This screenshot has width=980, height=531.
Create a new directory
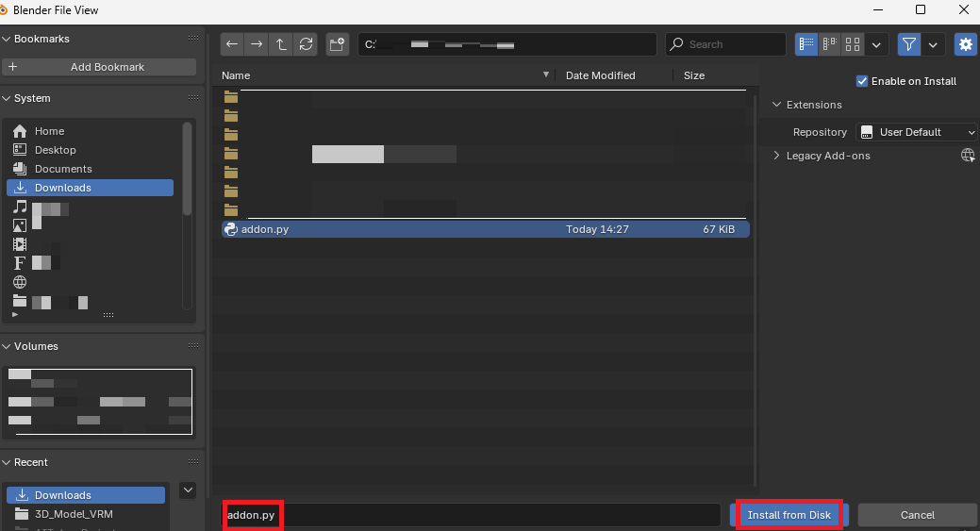(337, 44)
